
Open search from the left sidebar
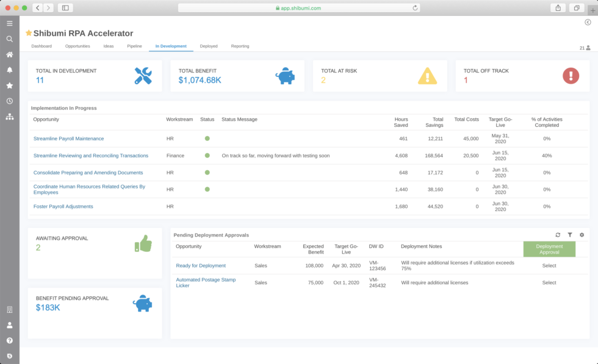click(x=10, y=38)
